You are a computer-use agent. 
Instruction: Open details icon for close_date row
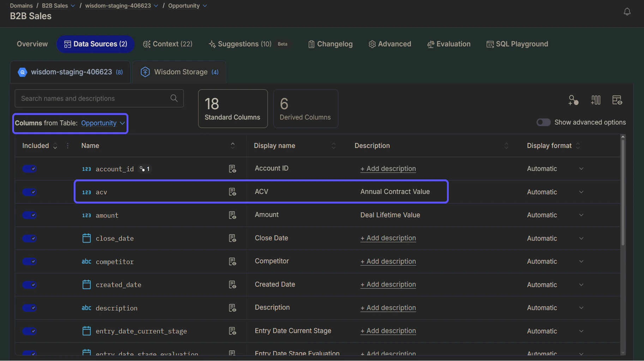(x=232, y=238)
